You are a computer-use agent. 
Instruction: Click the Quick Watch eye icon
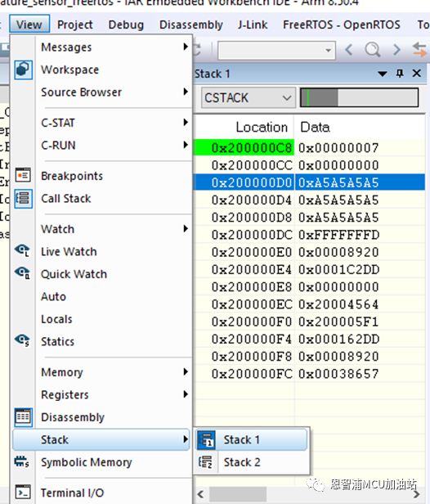22,273
